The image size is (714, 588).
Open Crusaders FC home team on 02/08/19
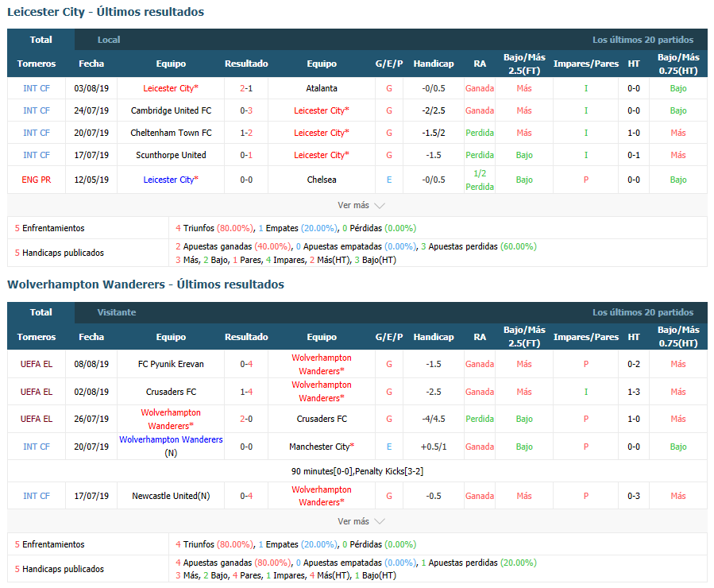point(171,393)
